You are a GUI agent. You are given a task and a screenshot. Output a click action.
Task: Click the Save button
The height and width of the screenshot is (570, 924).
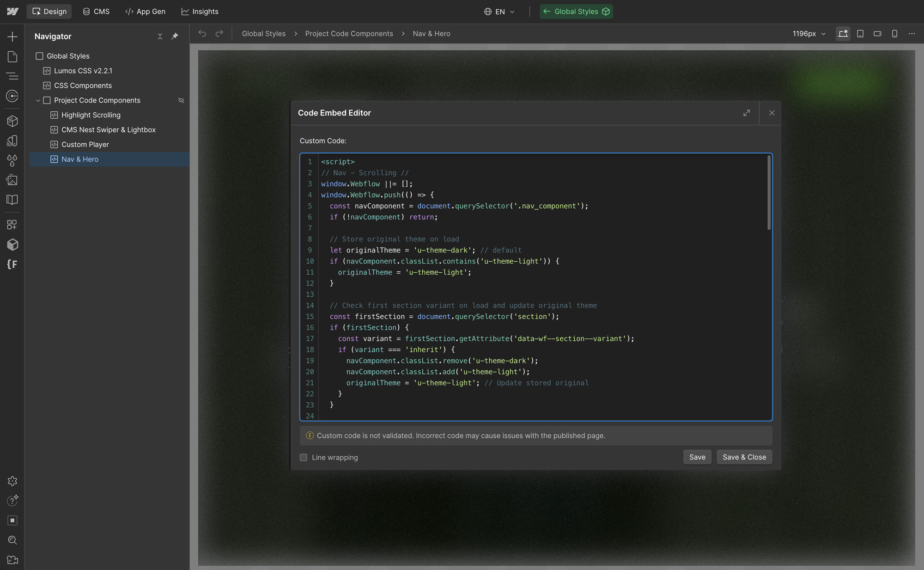click(x=697, y=457)
